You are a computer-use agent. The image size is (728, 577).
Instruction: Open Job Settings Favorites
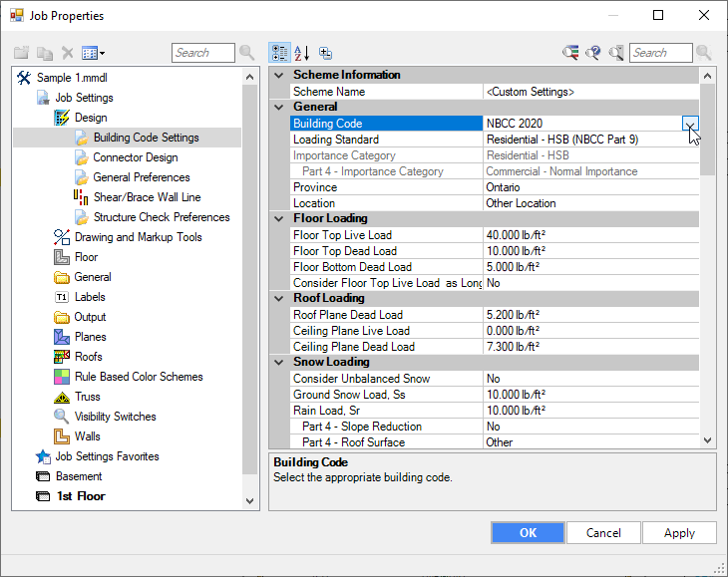107,456
